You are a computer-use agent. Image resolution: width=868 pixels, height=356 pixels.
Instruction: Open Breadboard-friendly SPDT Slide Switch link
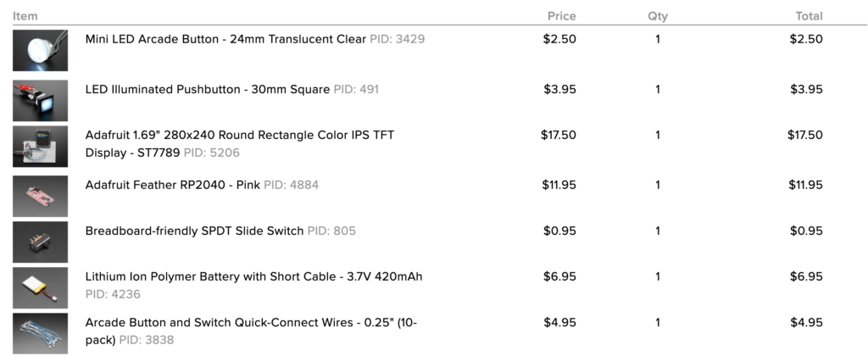pyautogui.click(x=194, y=231)
